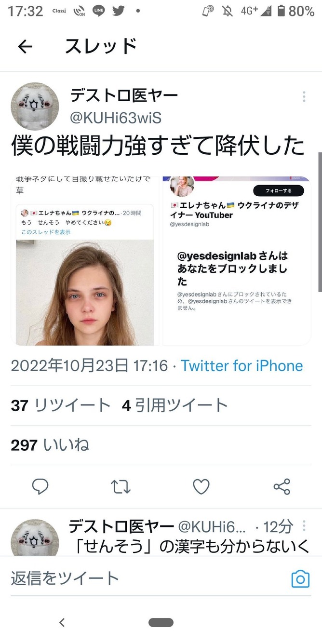Image resolution: width=322 pixels, height=644 pixels.
Task: Open the デストロ医ヤー profile avatar at top
Action: click(x=35, y=106)
